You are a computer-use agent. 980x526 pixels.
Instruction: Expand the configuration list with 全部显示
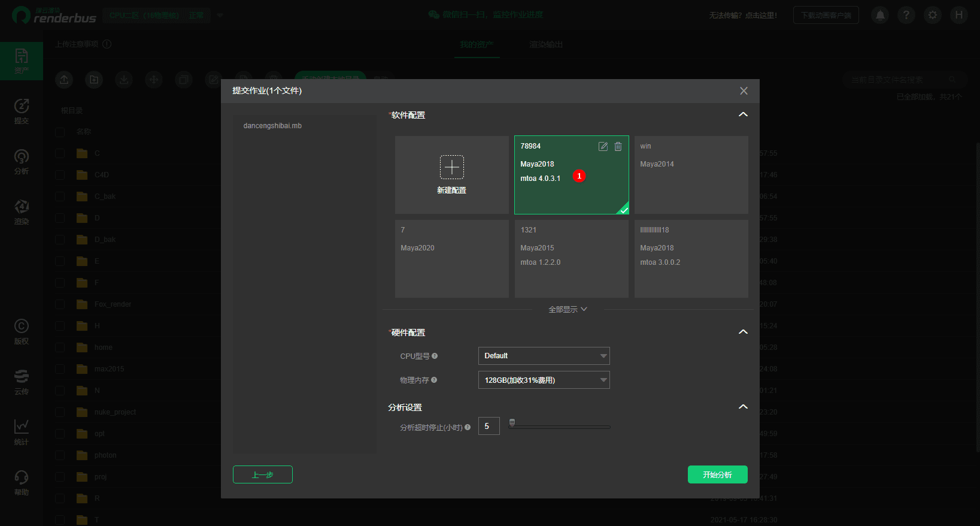point(568,309)
